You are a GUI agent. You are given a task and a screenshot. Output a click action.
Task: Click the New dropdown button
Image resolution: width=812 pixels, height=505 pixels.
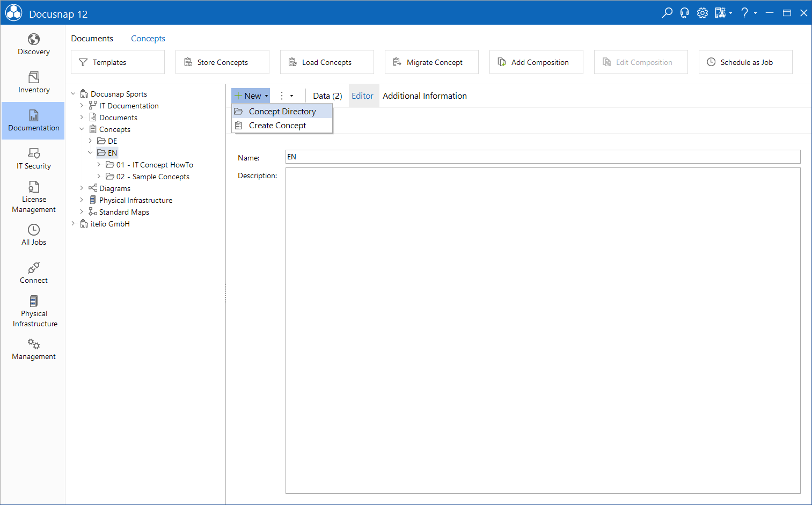[251, 96]
